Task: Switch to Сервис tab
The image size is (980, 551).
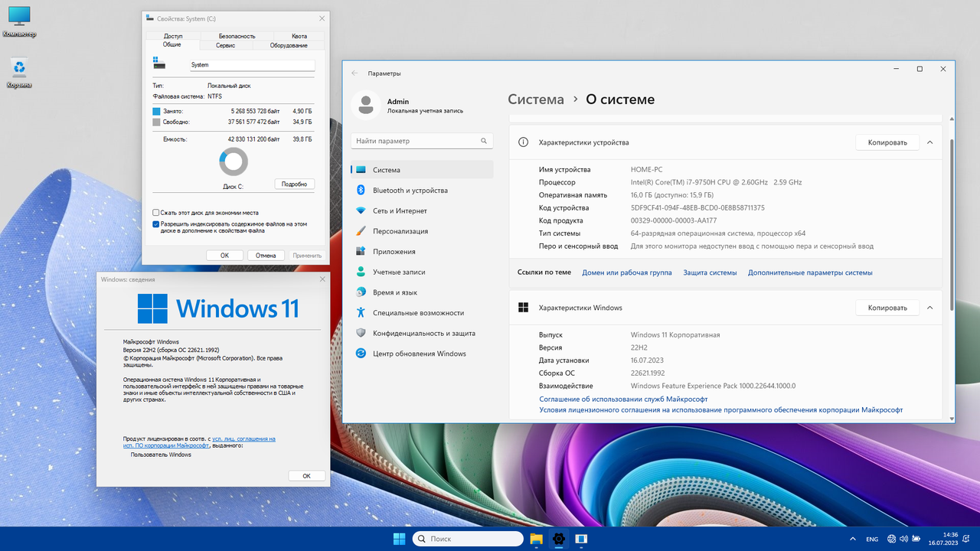Action: [x=225, y=45]
